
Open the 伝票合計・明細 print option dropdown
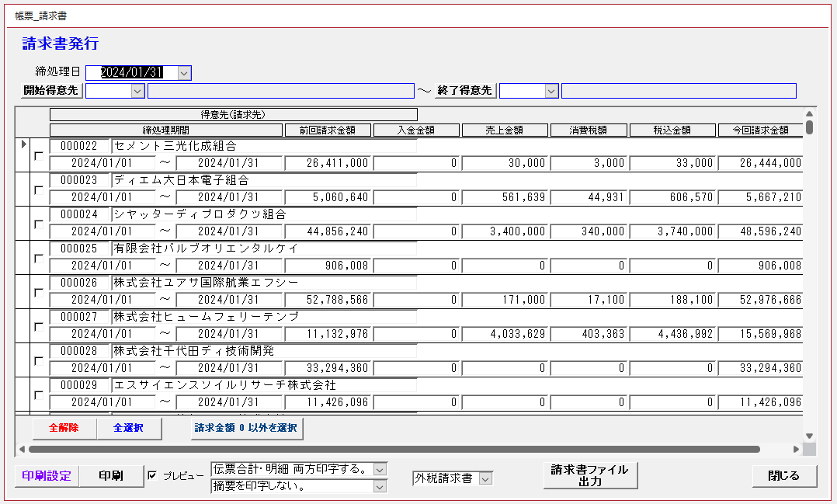click(x=379, y=469)
